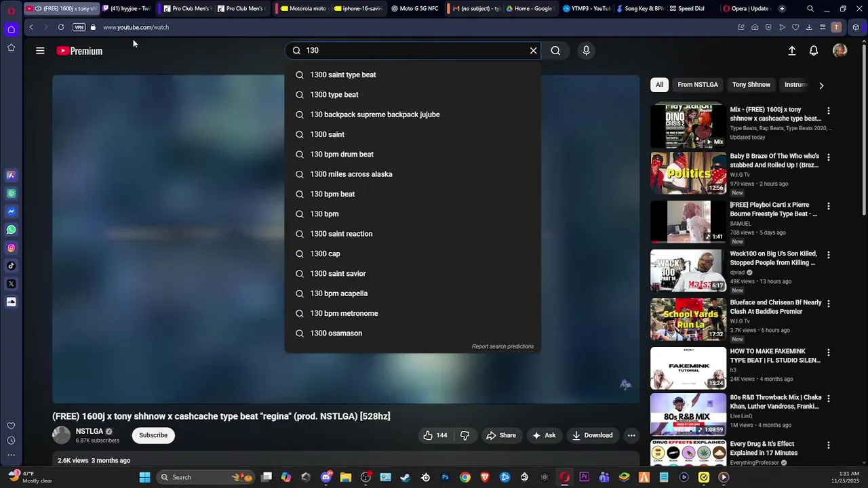This screenshot has height=488, width=868.
Task: Open more actions ellipsis under video
Action: (x=631, y=435)
